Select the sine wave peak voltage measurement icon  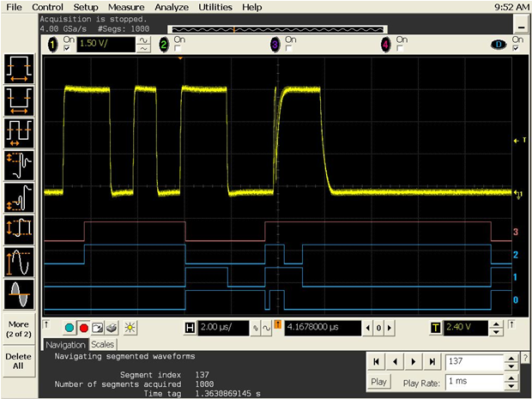click(19, 262)
